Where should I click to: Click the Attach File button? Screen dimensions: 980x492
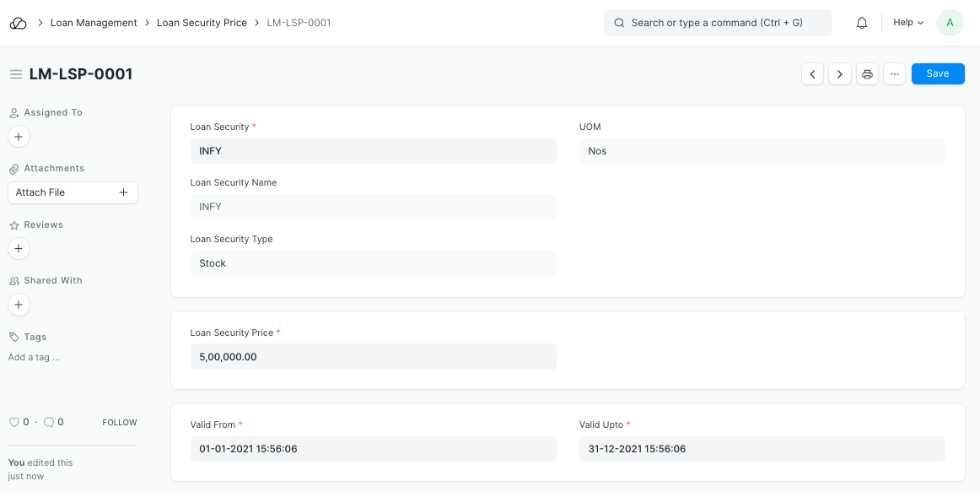(x=73, y=192)
